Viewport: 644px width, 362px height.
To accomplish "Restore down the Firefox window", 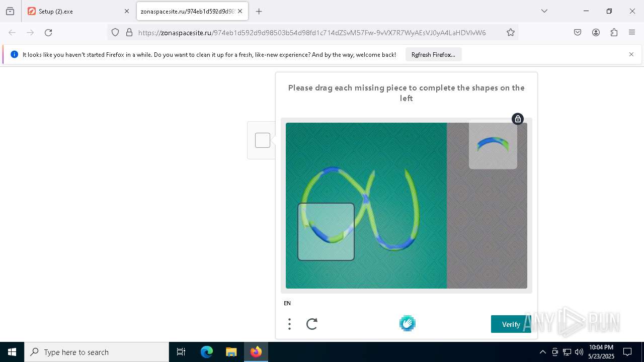I will point(609,11).
